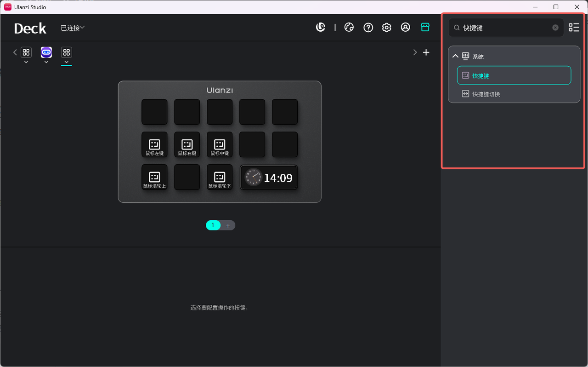Click the dashboard gauge icon
Image resolution: width=588 pixels, height=367 pixels.
349,28
